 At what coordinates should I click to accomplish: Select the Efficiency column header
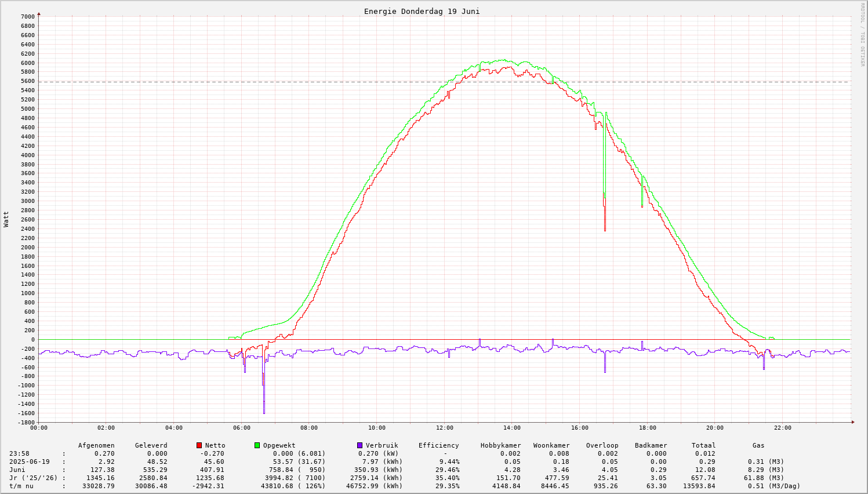pyautogui.click(x=438, y=445)
